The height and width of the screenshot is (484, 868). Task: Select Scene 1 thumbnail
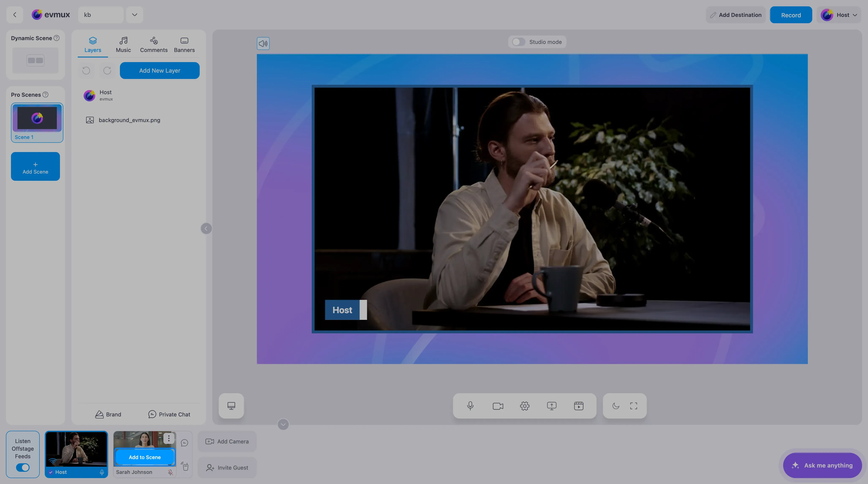pyautogui.click(x=37, y=122)
